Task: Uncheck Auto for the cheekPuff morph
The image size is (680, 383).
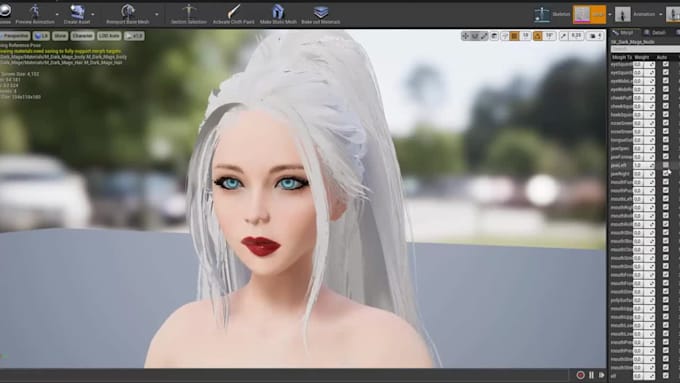Action: click(666, 98)
